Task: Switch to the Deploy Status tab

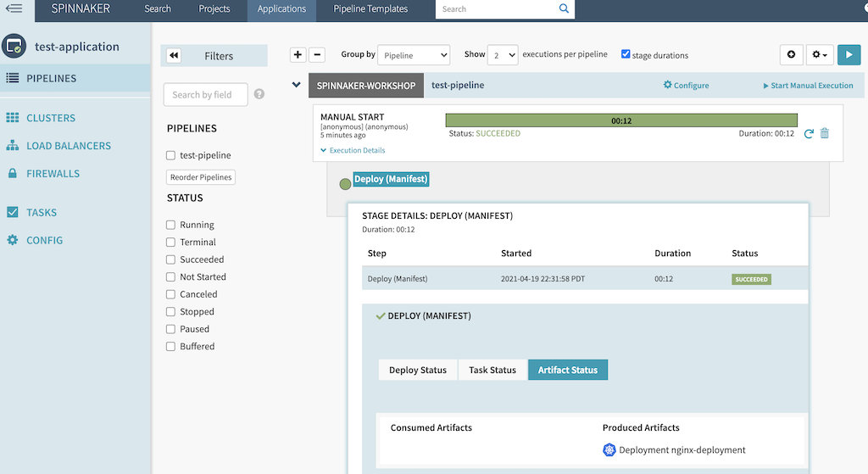Action: click(418, 370)
